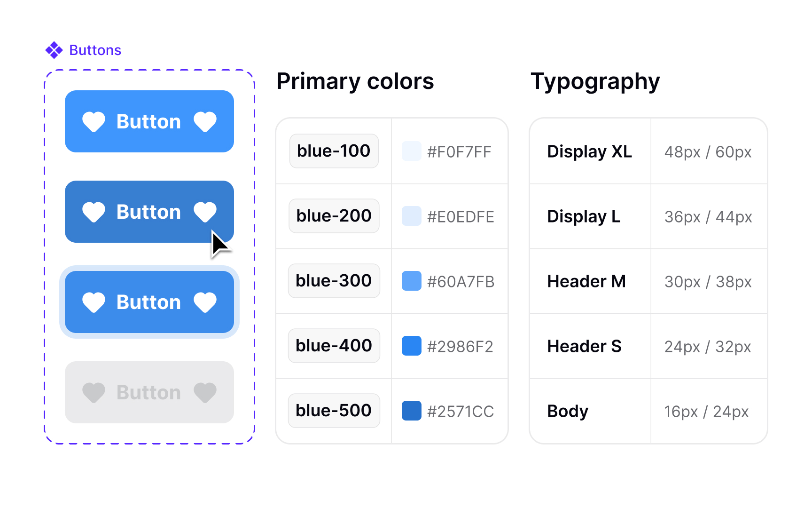Click the cursor arrow near the hover Button

point(219,242)
